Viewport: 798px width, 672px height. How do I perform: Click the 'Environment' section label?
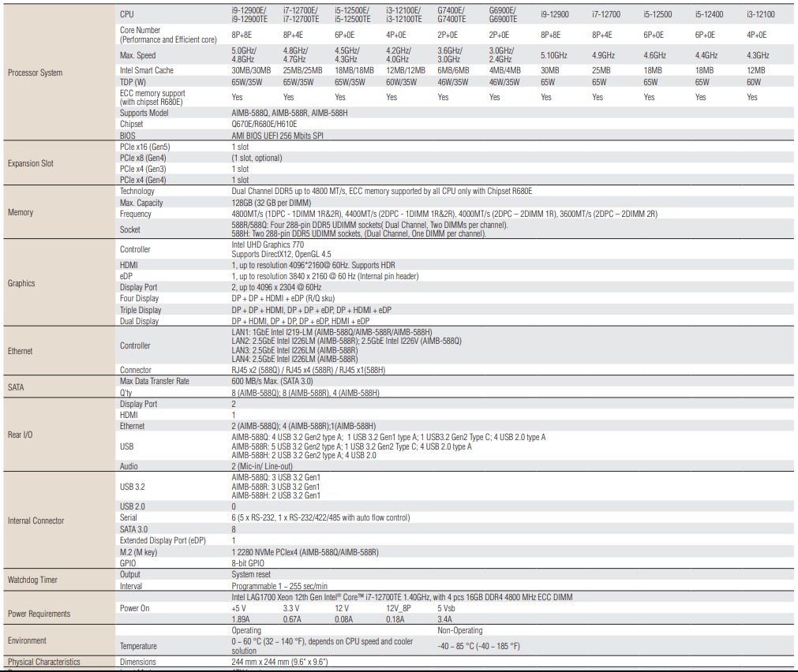coord(27,640)
